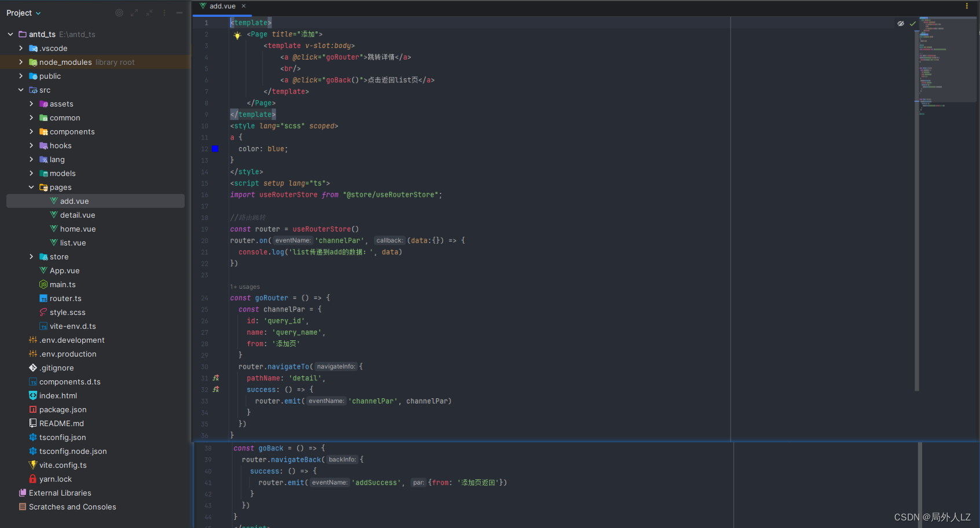This screenshot has height=528, width=980.
Task: Click the blue color swatch in the gutter
Action: 215,149
